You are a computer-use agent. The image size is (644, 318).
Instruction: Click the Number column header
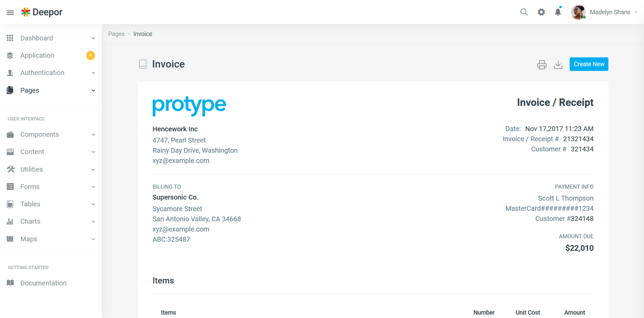pyautogui.click(x=484, y=313)
